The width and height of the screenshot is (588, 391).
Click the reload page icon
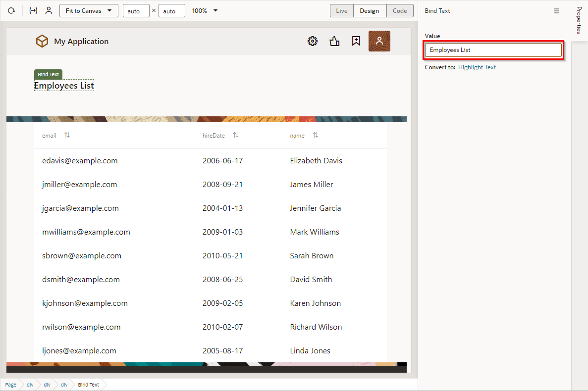[11, 11]
